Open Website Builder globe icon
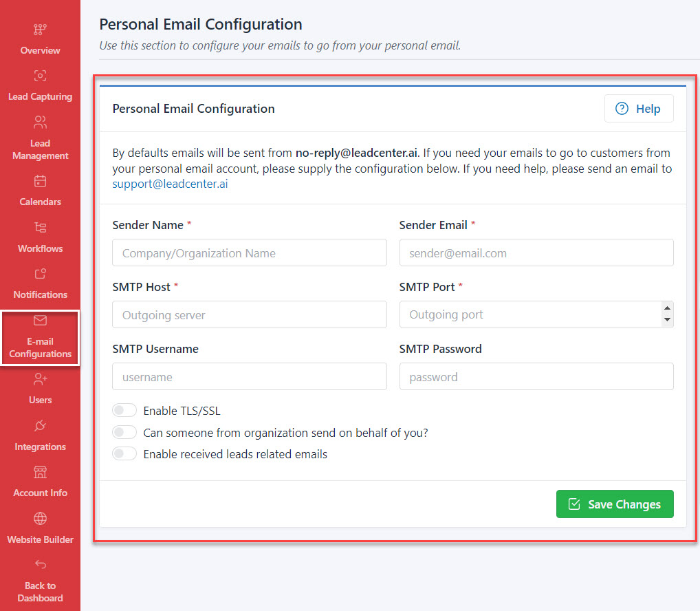 [40, 519]
